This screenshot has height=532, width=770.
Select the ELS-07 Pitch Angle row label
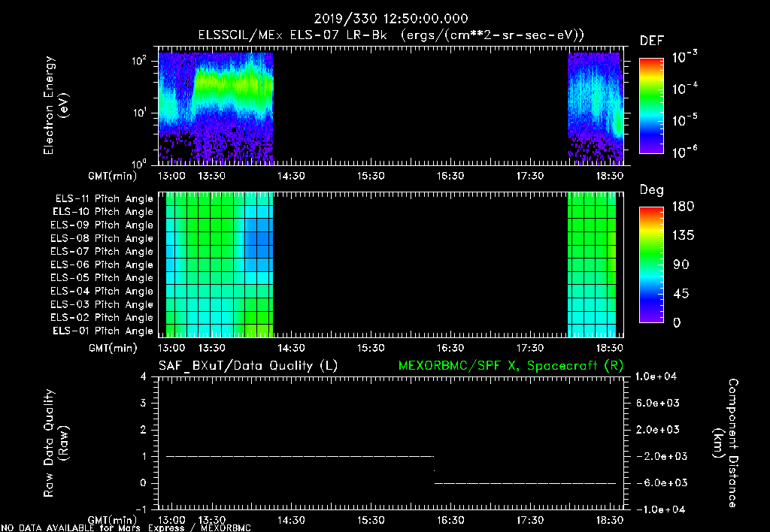102,251
